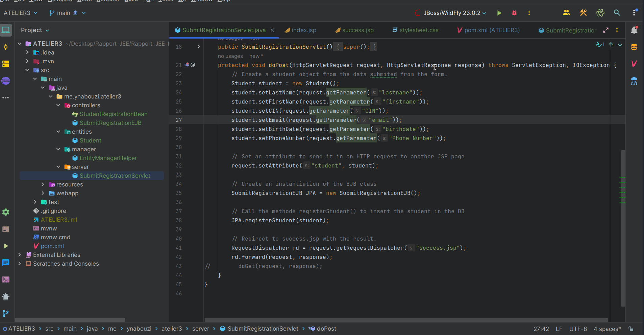Viewport: 644px width, 335px height.
Task: Click the UTF-8 encoding in status bar
Action: [x=578, y=329]
